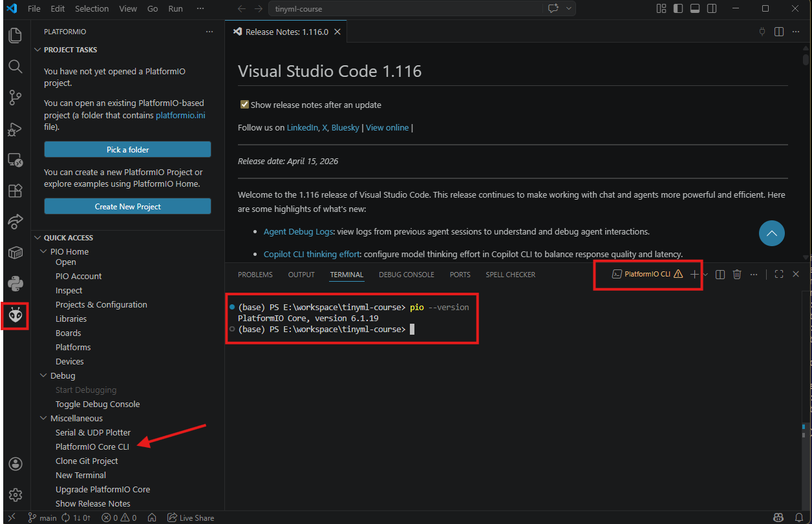Switch to the SPELL CHECKER tab
Image resolution: width=812 pixels, height=524 pixels.
coord(511,275)
